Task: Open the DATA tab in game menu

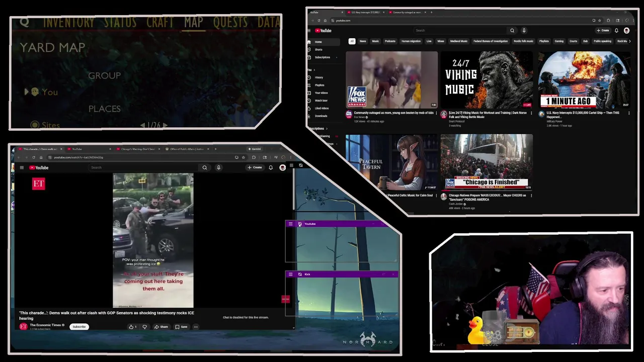Action: tap(269, 22)
